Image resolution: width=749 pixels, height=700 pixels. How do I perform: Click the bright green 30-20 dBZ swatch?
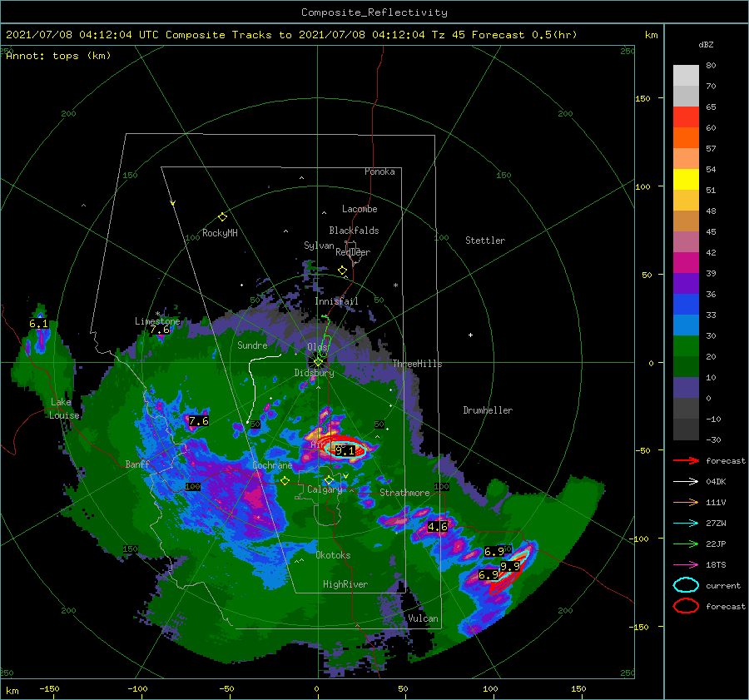point(686,345)
